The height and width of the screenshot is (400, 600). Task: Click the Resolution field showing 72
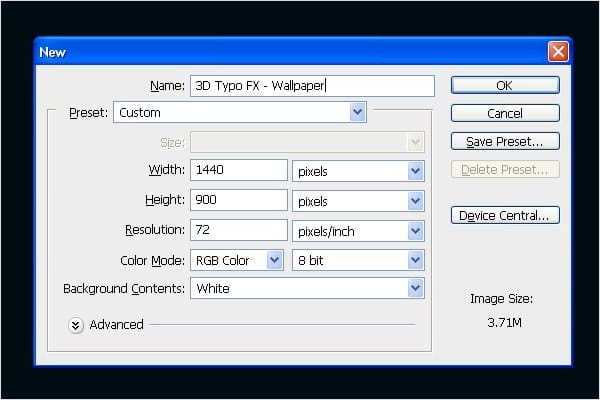(x=240, y=230)
